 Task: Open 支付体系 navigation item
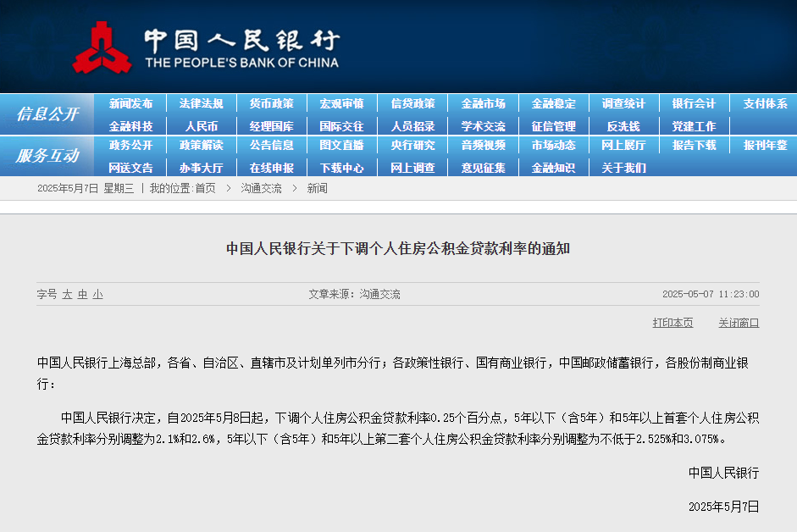click(x=765, y=103)
